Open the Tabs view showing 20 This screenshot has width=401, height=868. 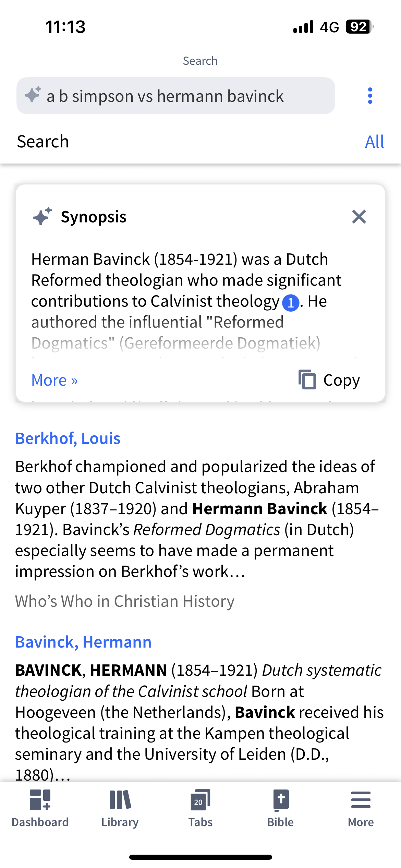pyautogui.click(x=200, y=809)
